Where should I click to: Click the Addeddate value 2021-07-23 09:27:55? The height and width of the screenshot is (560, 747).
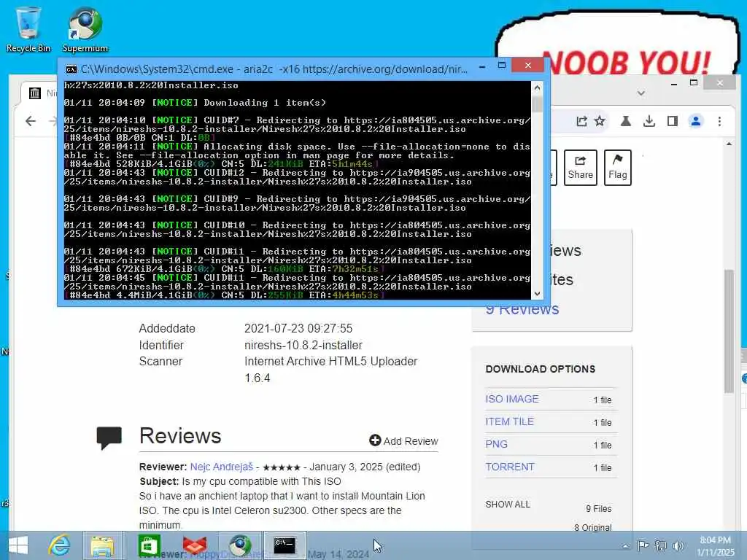pyautogui.click(x=298, y=329)
